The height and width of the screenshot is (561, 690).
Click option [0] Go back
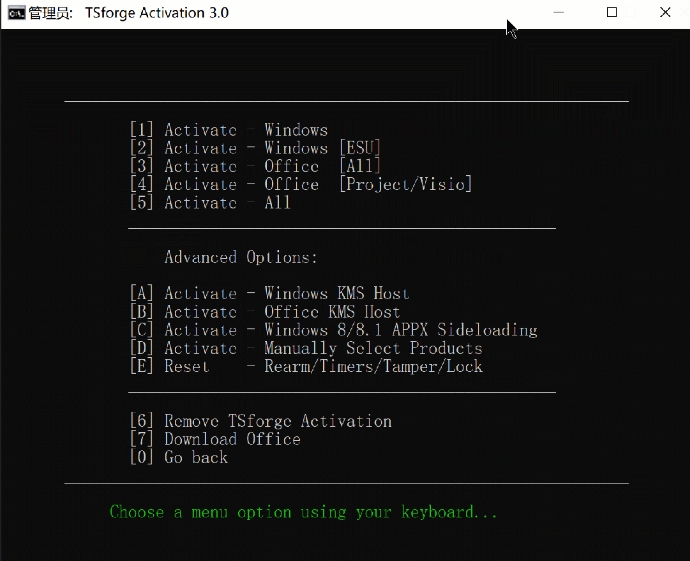tap(179, 457)
